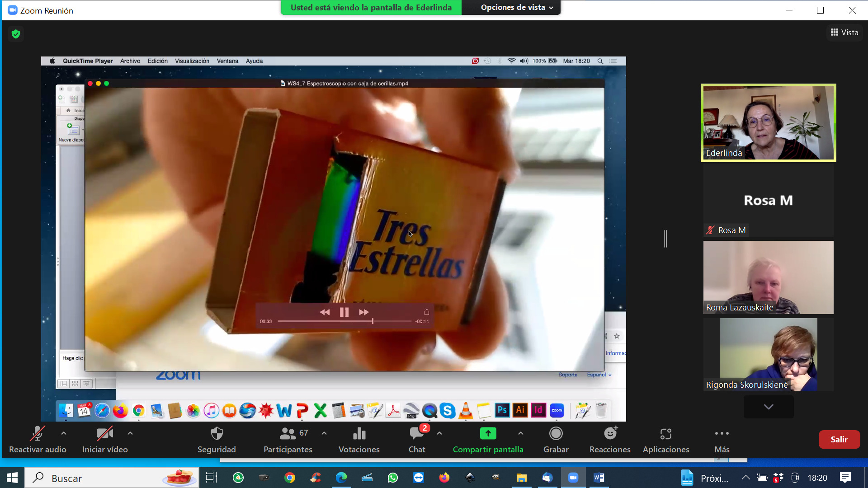868x488 pixels.
Task: Click Task View icon on the Windows taskbar
Action: 211,478
